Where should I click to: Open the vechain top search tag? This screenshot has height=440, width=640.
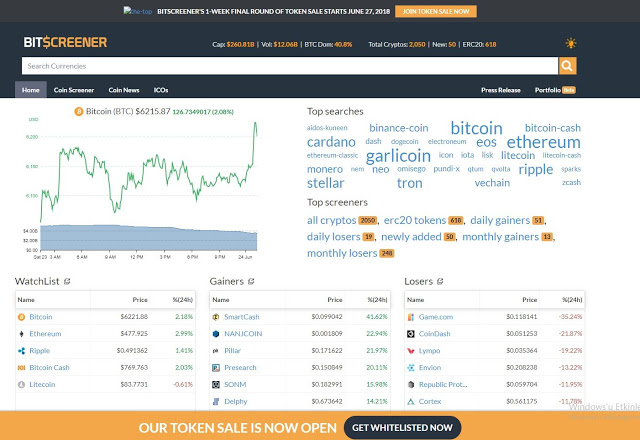[492, 183]
